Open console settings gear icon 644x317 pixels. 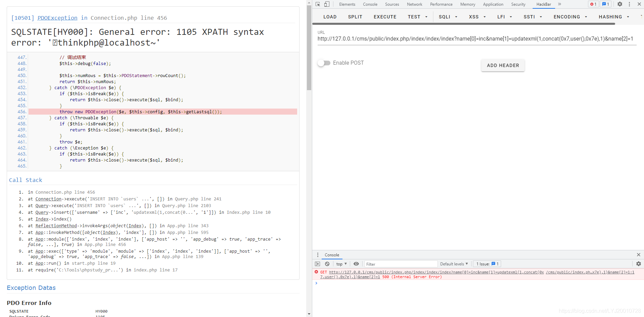pos(639,264)
